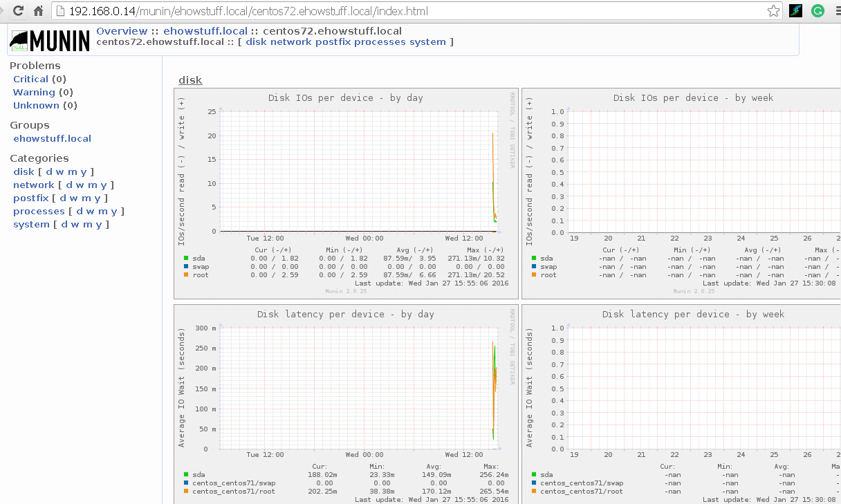Image resolution: width=841 pixels, height=504 pixels.
Task: Click the green extension icon in the toolbar
Action: click(817, 10)
